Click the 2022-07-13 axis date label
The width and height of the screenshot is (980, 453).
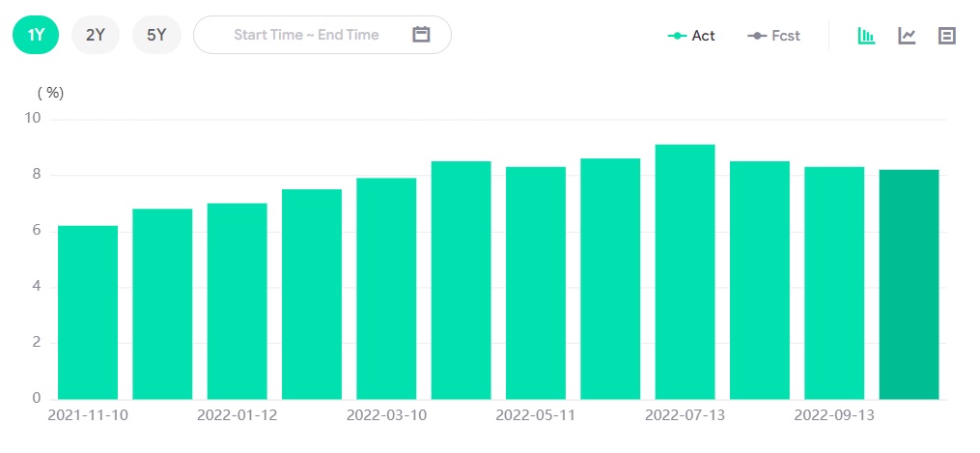tap(685, 415)
